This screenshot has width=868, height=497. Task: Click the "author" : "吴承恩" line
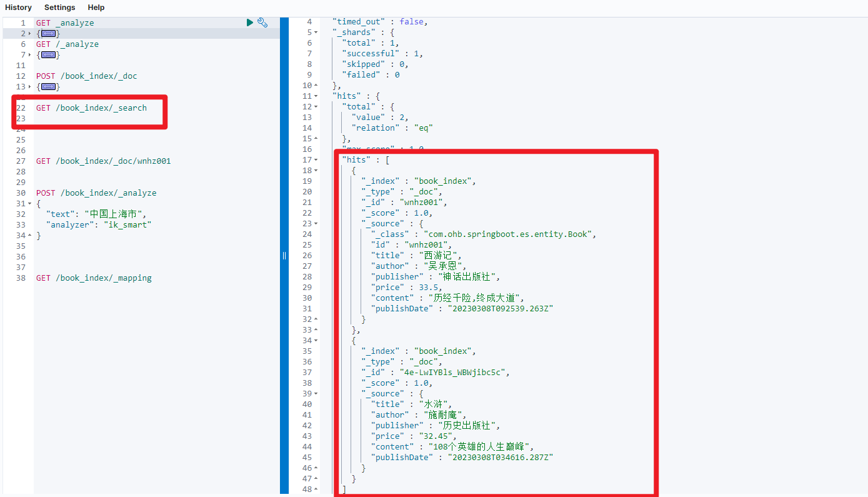[x=419, y=266]
